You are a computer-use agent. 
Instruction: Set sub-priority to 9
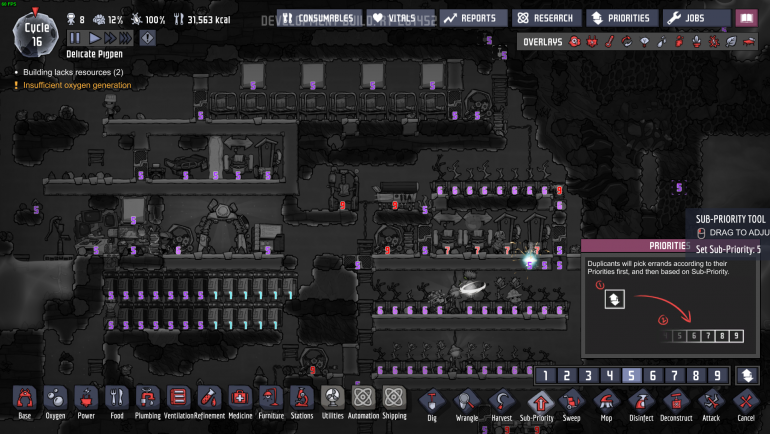[x=717, y=376]
